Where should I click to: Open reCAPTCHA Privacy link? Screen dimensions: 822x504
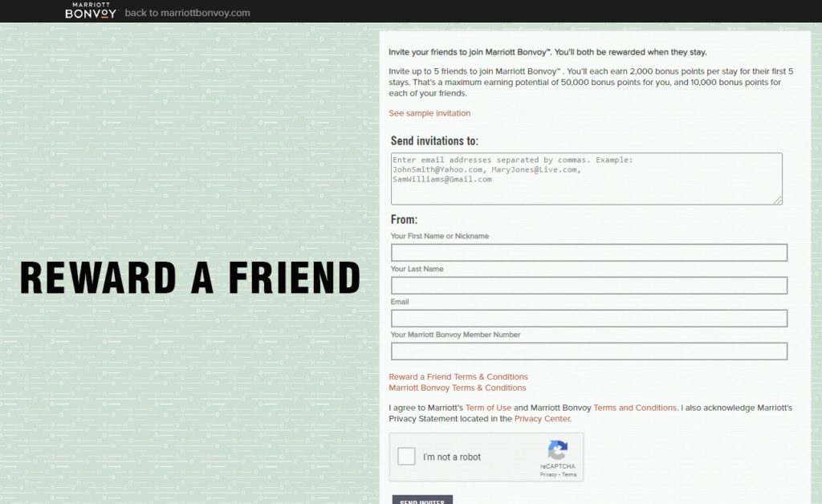[548, 475]
